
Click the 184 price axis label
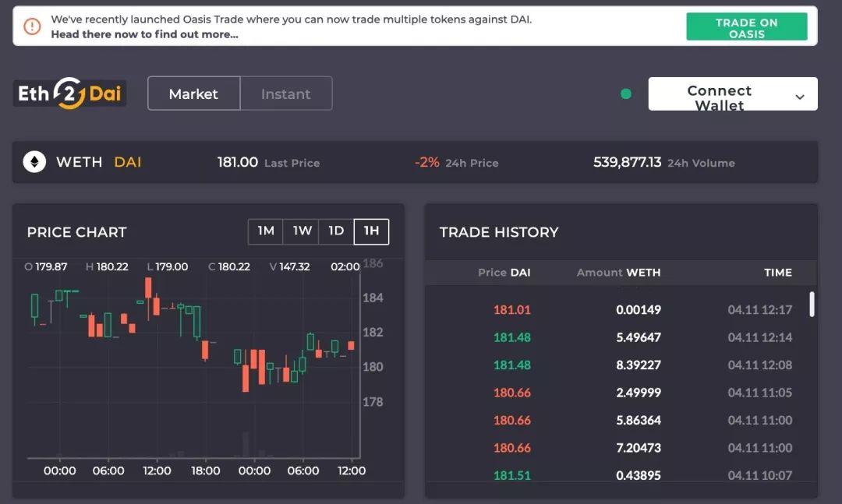[373, 298]
